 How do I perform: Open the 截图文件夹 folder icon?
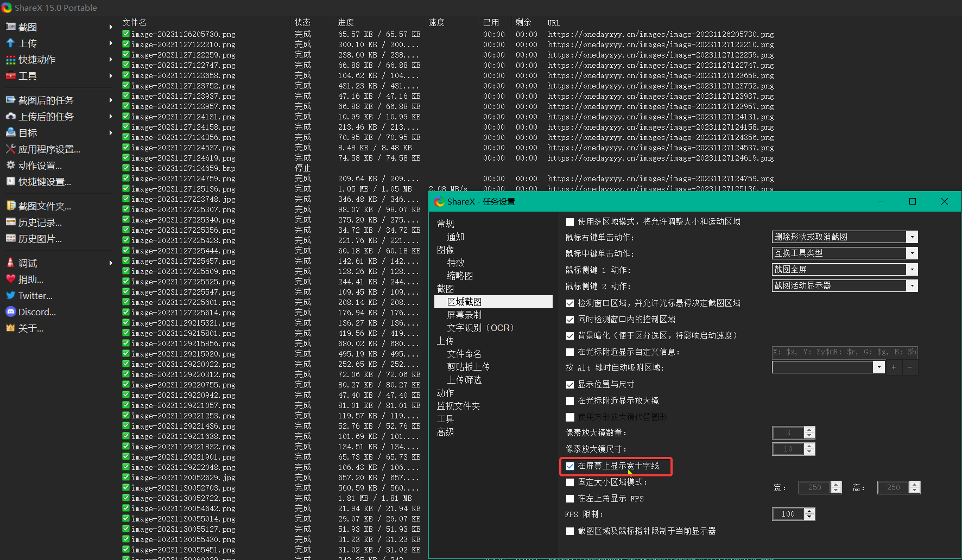[10, 206]
